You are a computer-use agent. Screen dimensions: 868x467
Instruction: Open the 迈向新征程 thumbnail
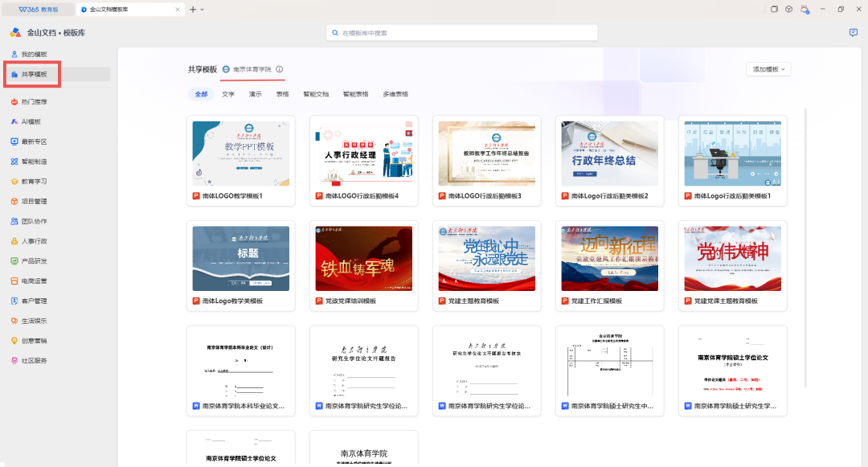(x=609, y=258)
